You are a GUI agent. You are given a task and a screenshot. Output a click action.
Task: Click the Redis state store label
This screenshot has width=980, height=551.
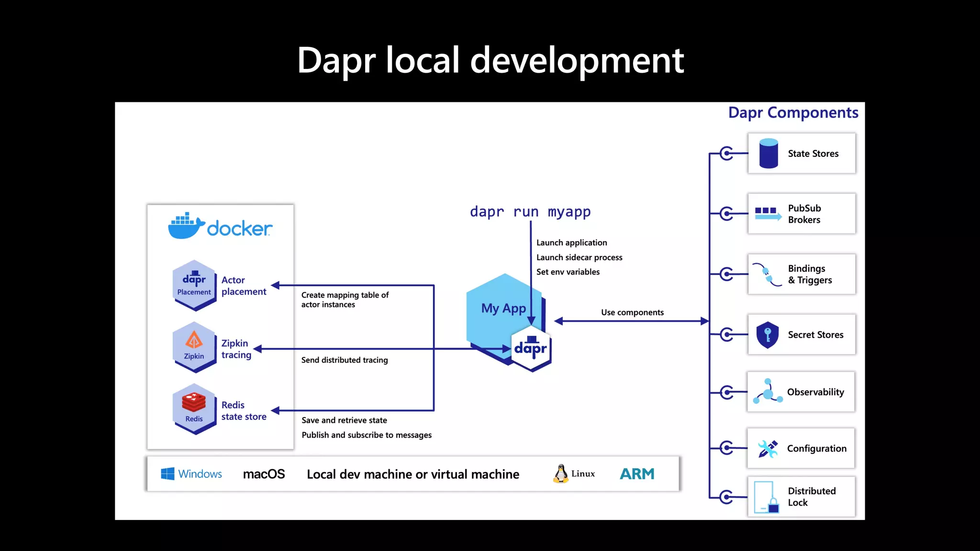[x=244, y=411]
